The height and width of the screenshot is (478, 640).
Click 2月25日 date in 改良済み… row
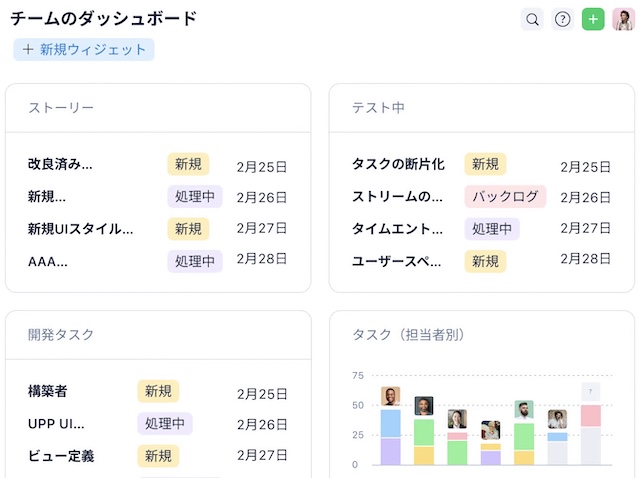(262, 167)
